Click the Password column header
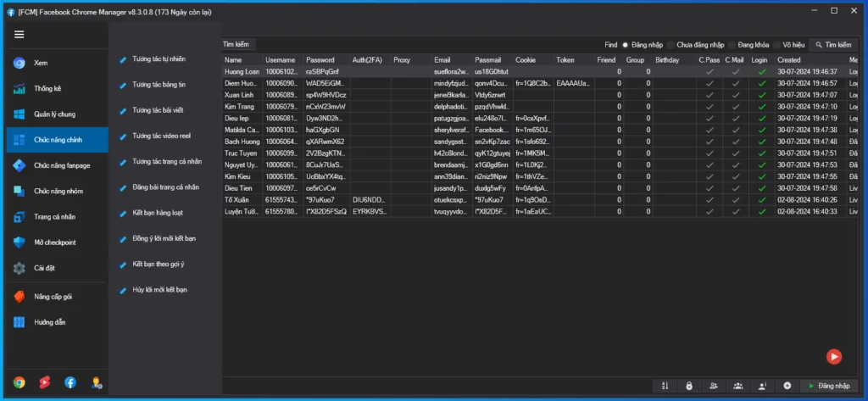 (326, 60)
